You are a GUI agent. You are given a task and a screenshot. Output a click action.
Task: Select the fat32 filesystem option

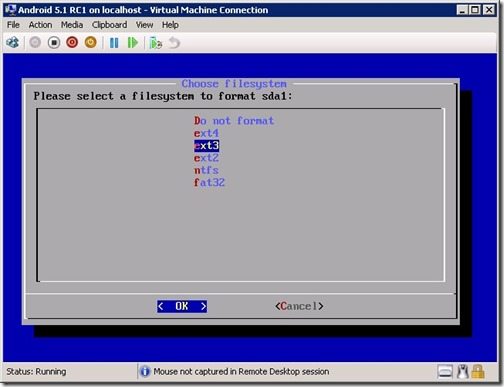(209, 182)
